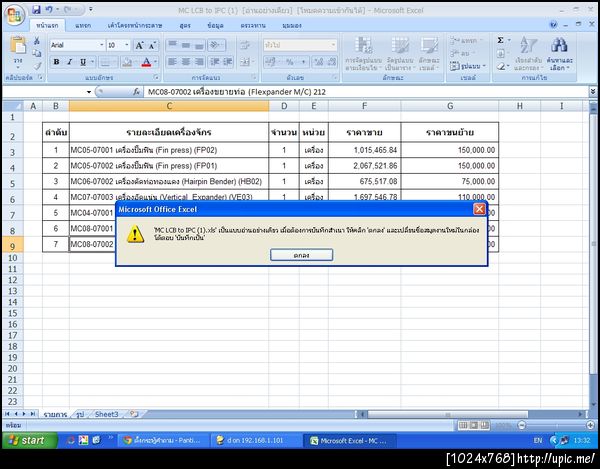Click the Increase Font Size icon
The width and height of the screenshot is (600, 469).
pyautogui.click(x=139, y=46)
